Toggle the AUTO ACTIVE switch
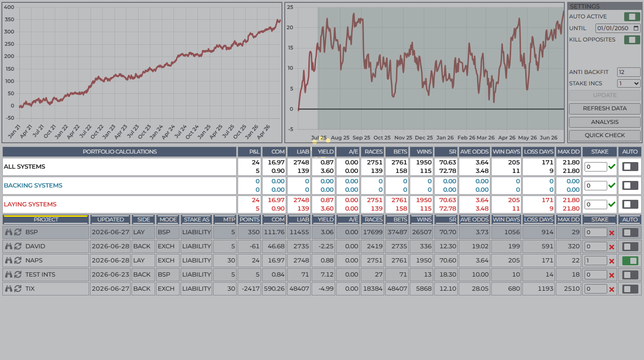 tap(632, 16)
